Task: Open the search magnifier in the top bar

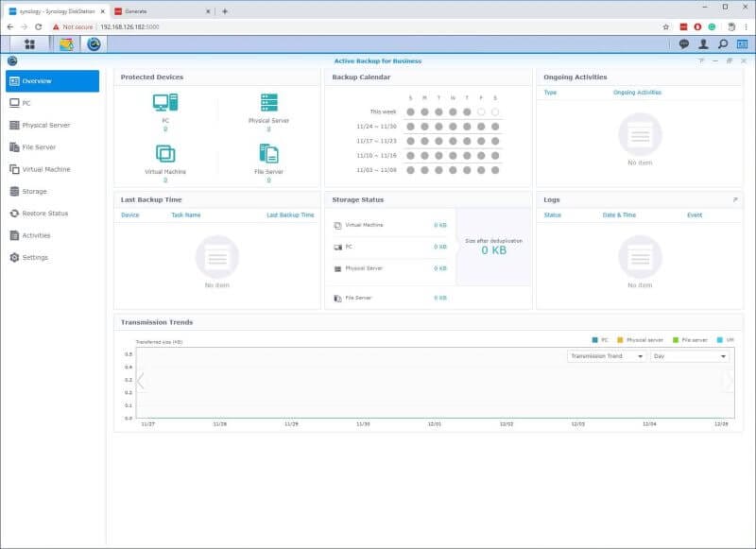Action: [721, 44]
